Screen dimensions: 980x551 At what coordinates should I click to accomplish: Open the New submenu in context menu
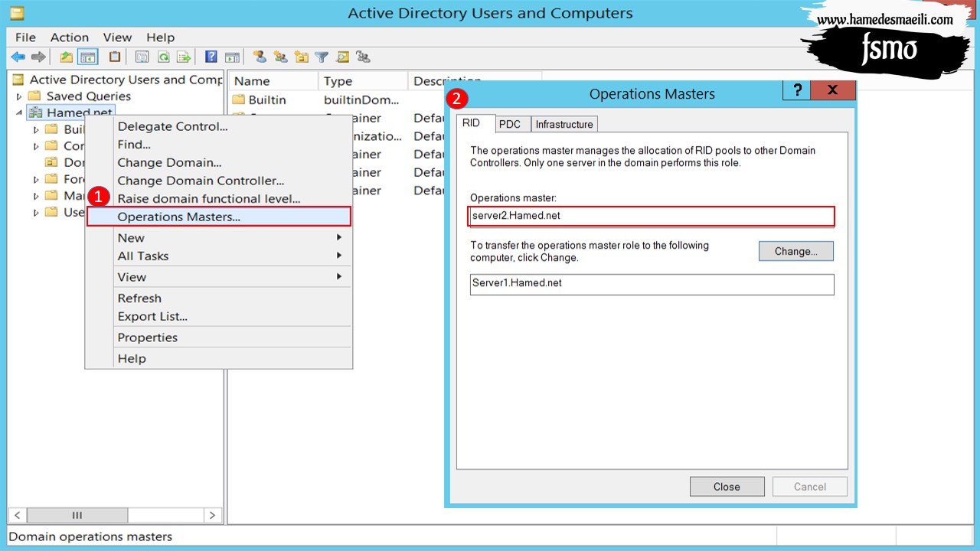(218, 238)
